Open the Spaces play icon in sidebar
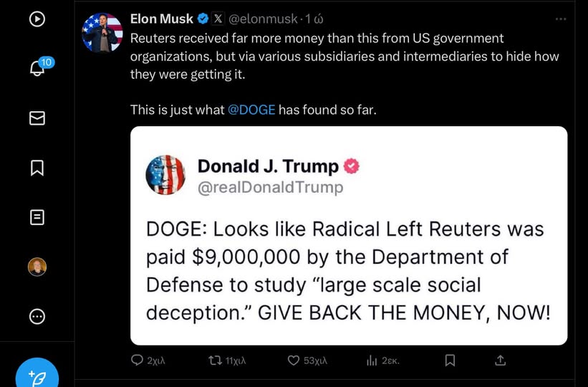588x387 pixels. pos(37,19)
